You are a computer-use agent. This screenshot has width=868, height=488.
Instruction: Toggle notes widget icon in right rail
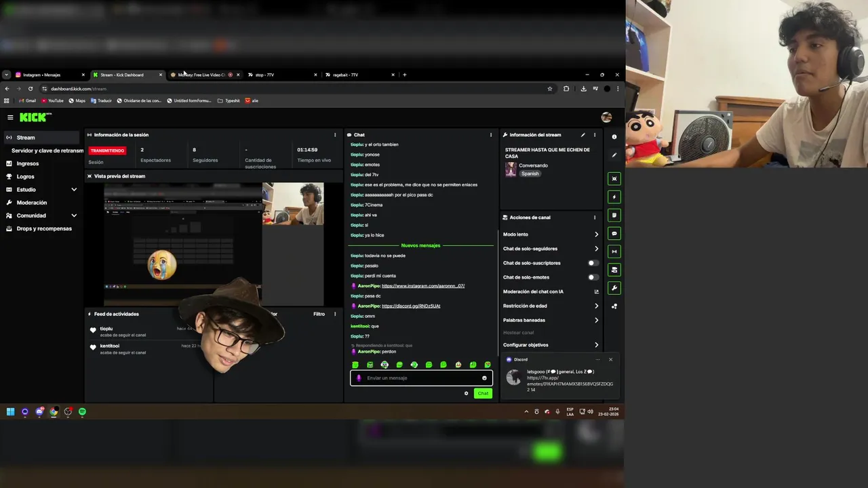pos(614,216)
